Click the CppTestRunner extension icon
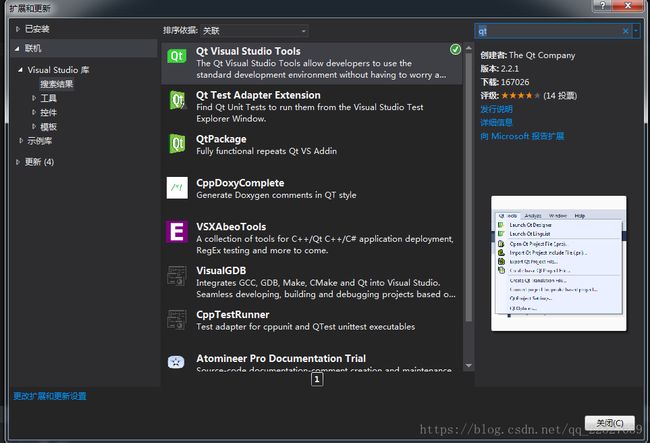 (x=177, y=320)
